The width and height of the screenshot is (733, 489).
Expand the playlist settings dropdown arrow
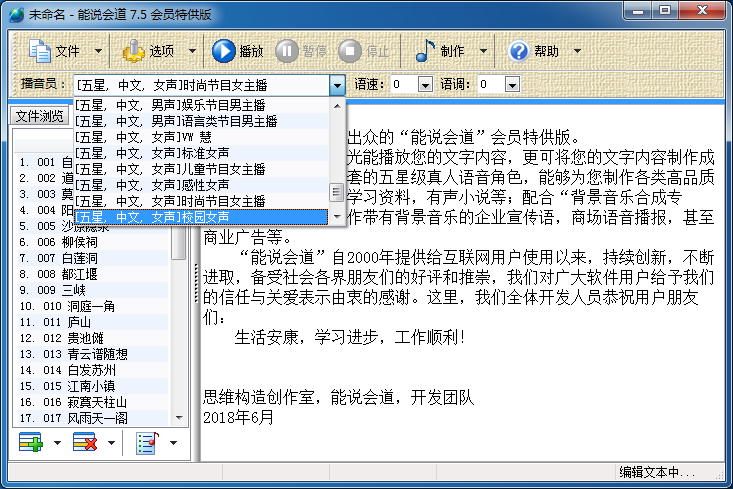coord(173,442)
